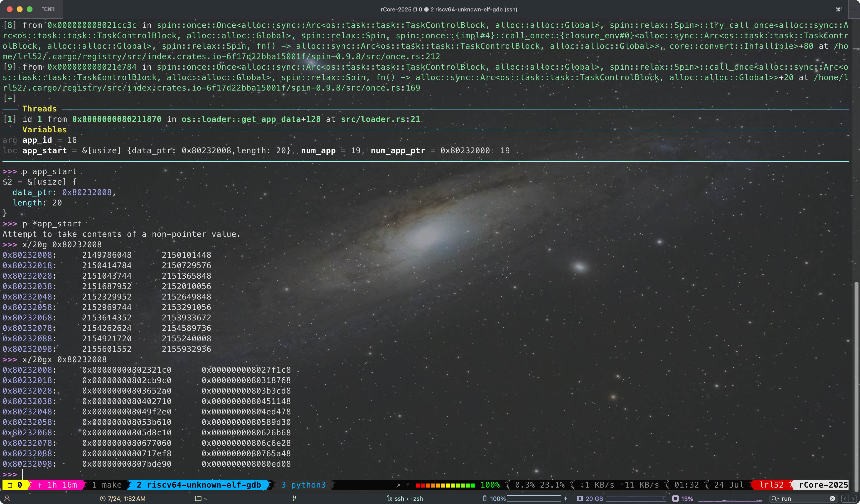Click the address 0x0000000080211870 in Threads
Image resolution: width=860 pixels, height=504 pixels.
[117, 119]
